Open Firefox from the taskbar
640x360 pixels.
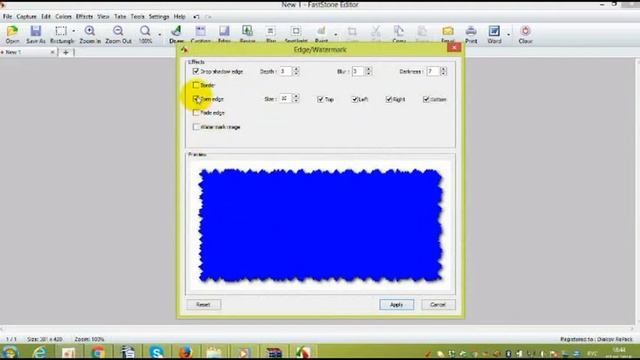tap(185, 352)
